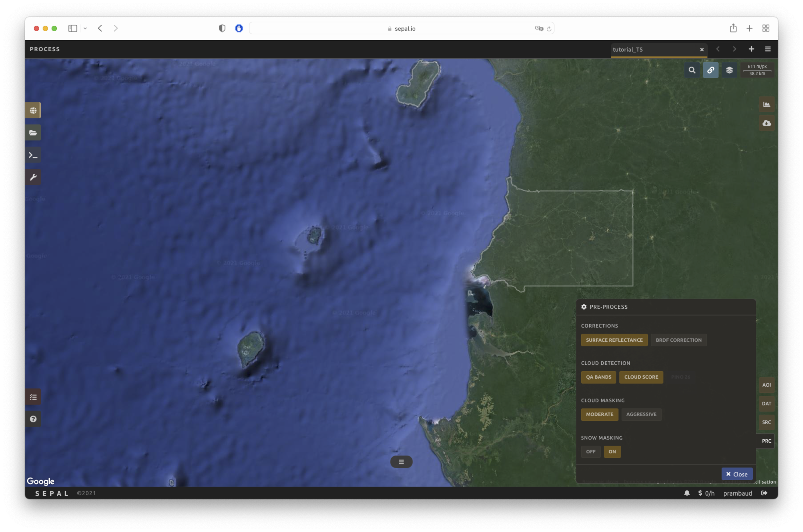The height and width of the screenshot is (532, 803).
Task: Open the Apps wrench icon in the sidebar
Action: (33, 177)
